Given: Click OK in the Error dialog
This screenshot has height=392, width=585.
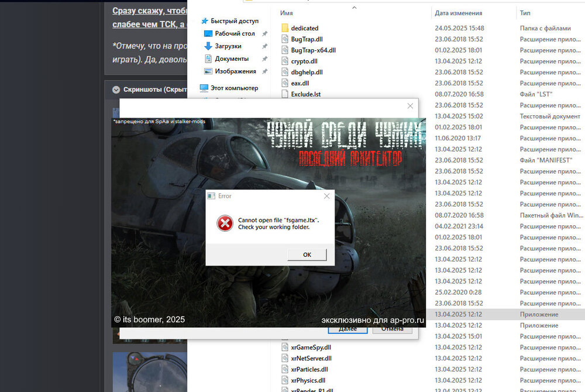Looking at the screenshot, I should click(x=307, y=255).
